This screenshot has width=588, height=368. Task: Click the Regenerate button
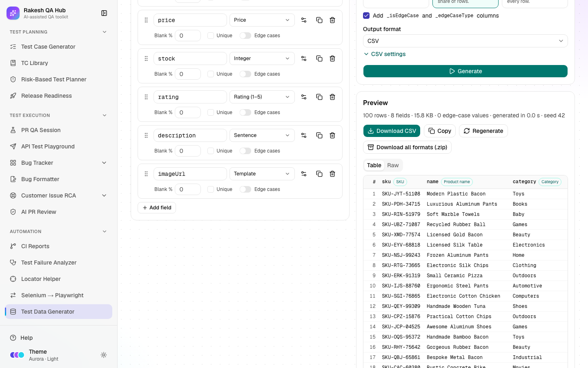(483, 131)
